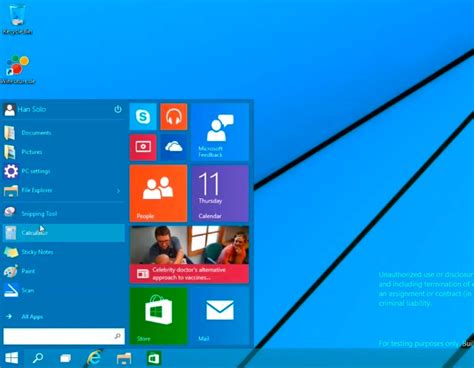This screenshot has width=474, height=368.
Task: Open the news tile about celebrity doctor
Action: coord(189,255)
